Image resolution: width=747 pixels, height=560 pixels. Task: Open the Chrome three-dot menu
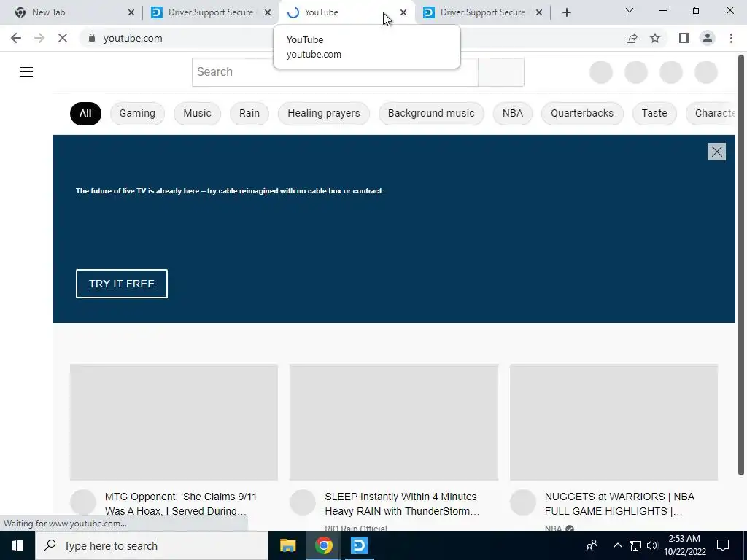click(x=731, y=38)
